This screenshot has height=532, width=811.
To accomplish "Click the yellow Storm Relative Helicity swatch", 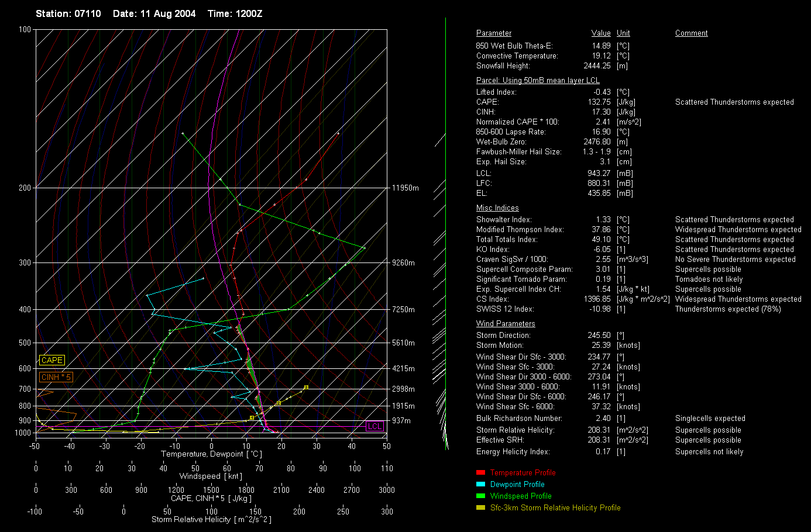I will (480, 507).
